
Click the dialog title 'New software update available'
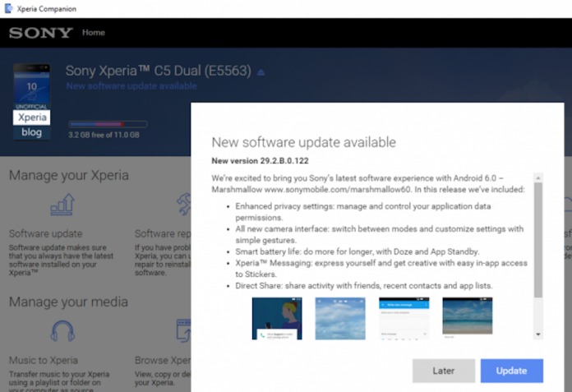tap(303, 142)
